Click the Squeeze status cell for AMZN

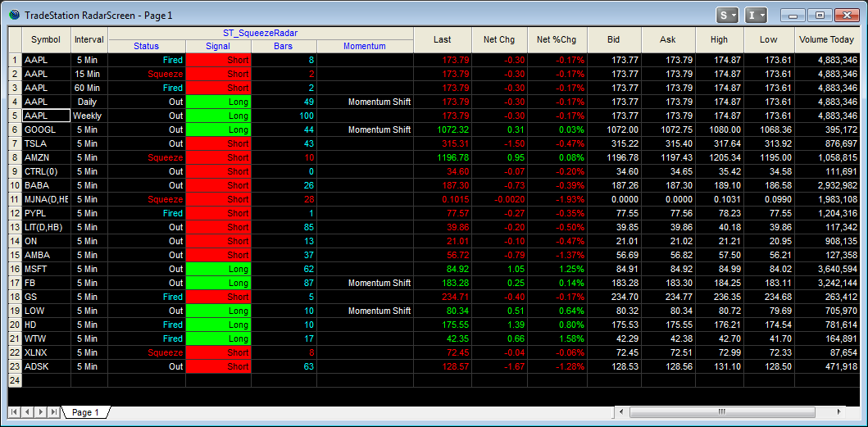(x=147, y=157)
